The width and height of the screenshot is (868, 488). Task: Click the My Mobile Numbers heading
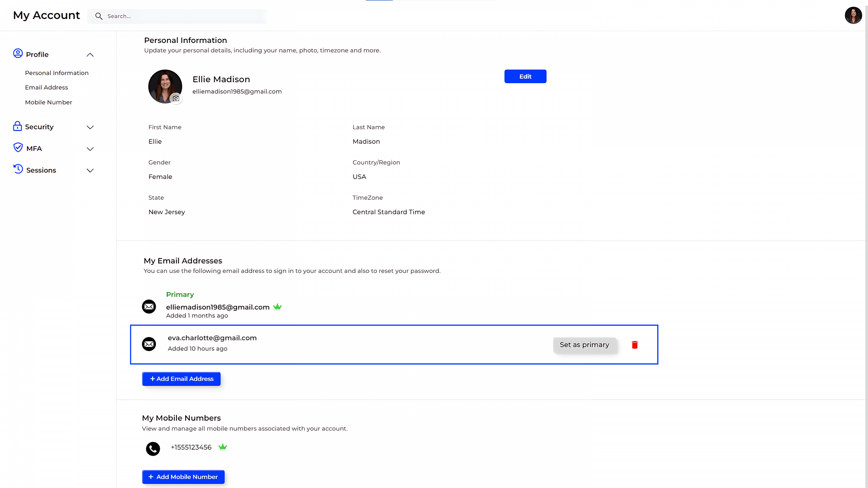[181, 418]
